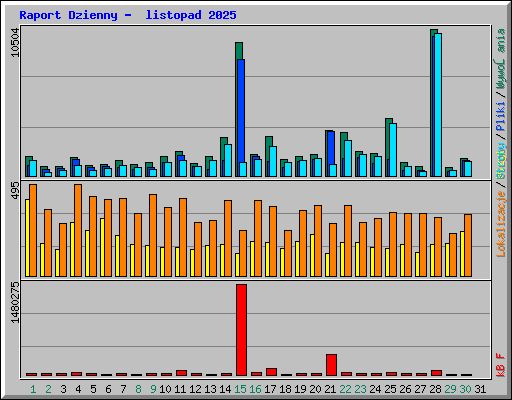Select the orange bar for day 4

coord(78,230)
